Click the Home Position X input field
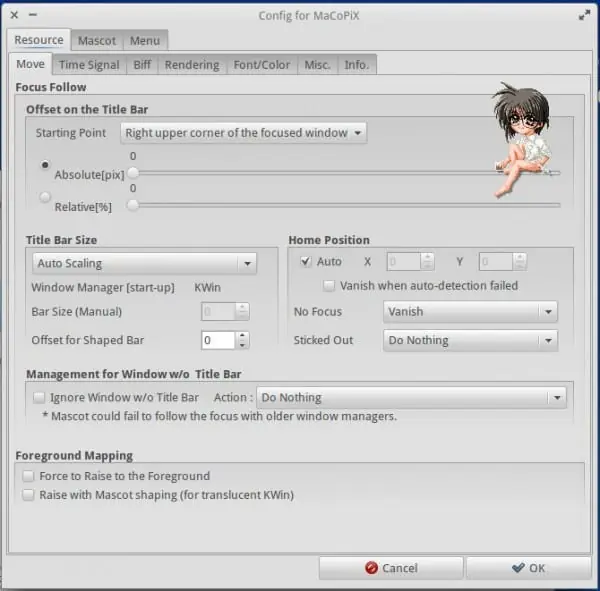The image size is (600, 591). pos(403,261)
